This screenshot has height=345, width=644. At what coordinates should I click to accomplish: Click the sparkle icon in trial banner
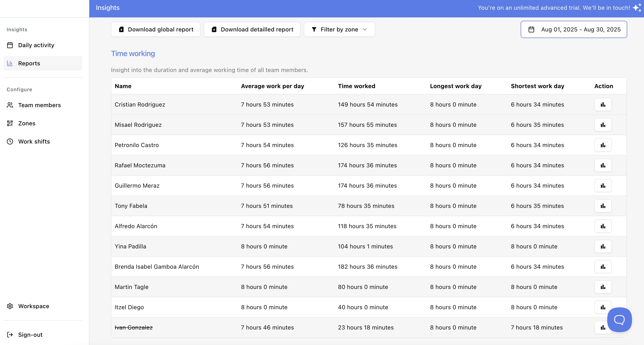637,8
